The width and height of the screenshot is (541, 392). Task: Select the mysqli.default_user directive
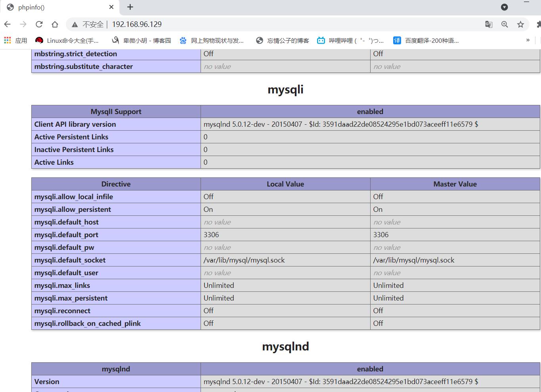(x=66, y=273)
